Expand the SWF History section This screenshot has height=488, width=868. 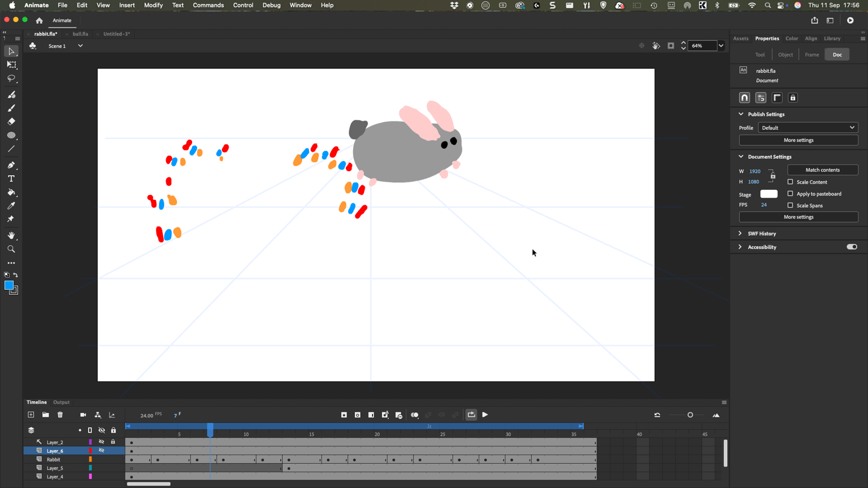[x=740, y=233]
